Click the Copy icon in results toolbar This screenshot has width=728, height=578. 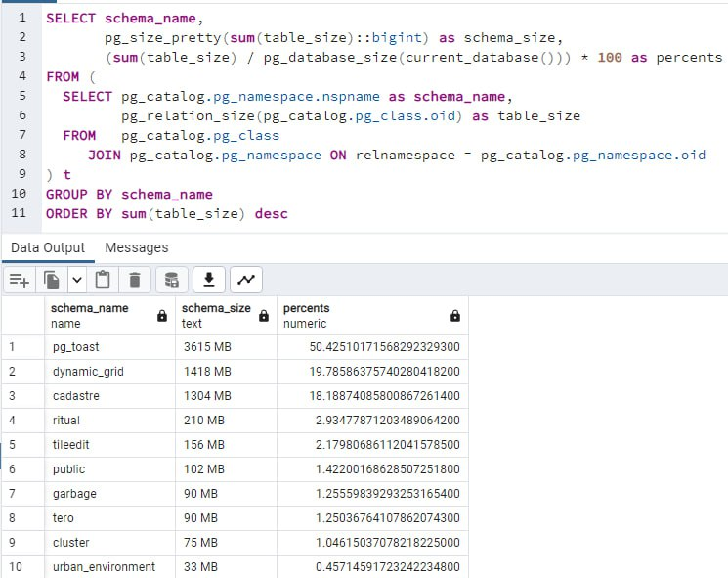click(x=52, y=280)
